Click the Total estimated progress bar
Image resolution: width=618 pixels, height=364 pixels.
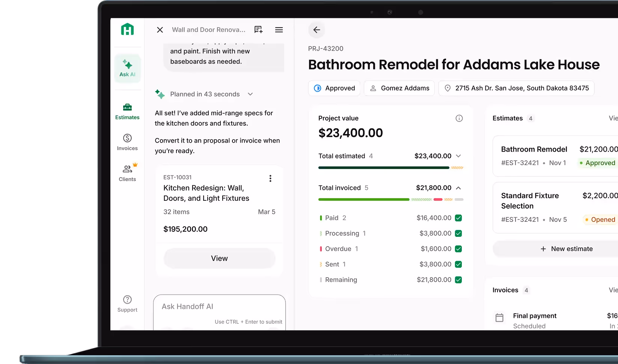click(x=391, y=168)
